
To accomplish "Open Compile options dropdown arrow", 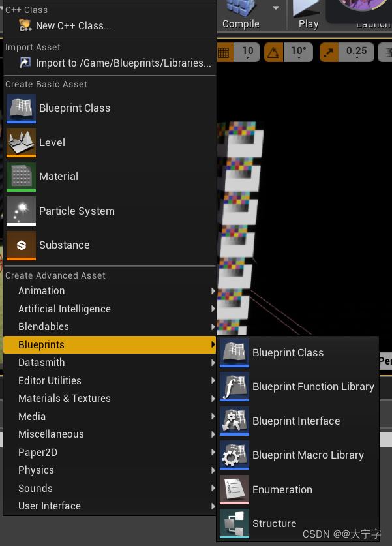I will (276, 8).
